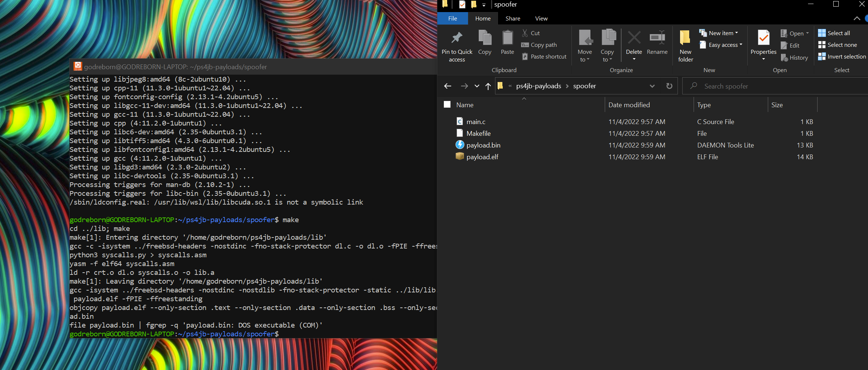Viewport: 868px width, 370px height.
Task: Go up one folder level with up arrow
Action: pos(488,86)
